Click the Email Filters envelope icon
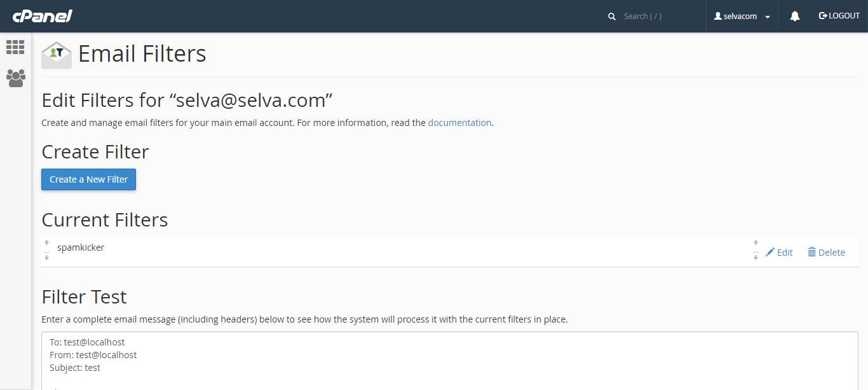The image size is (868, 390). [57, 55]
